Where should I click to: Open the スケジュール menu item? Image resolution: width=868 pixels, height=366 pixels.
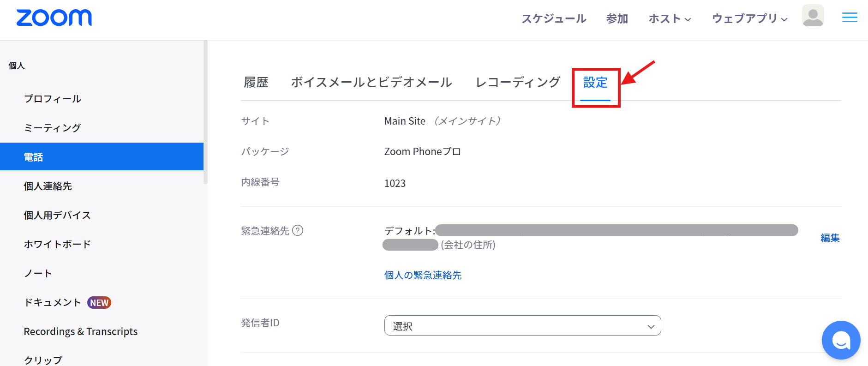tap(554, 18)
